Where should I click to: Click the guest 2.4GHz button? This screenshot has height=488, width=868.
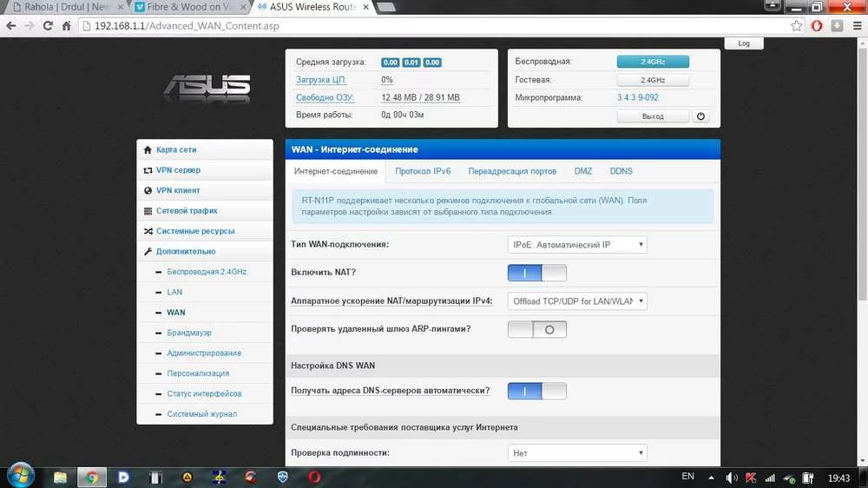coord(654,80)
